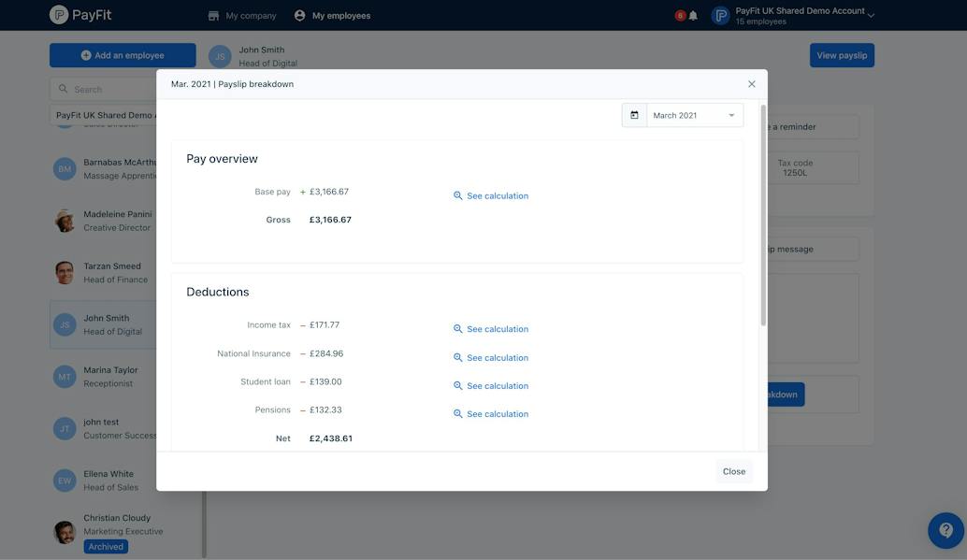Screen dimensions: 967x560
Task: Click magnifier icon beside Base pay calculation
Action: tap(457, 195)
